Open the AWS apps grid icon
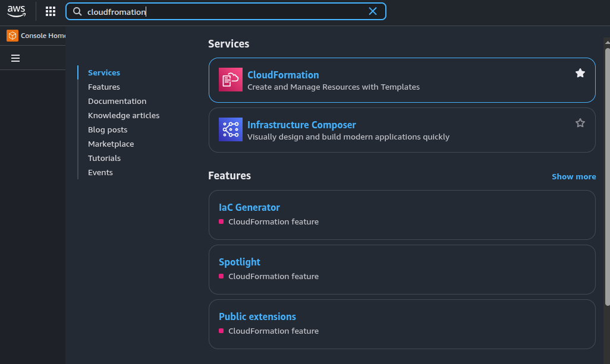 (51, 11)
